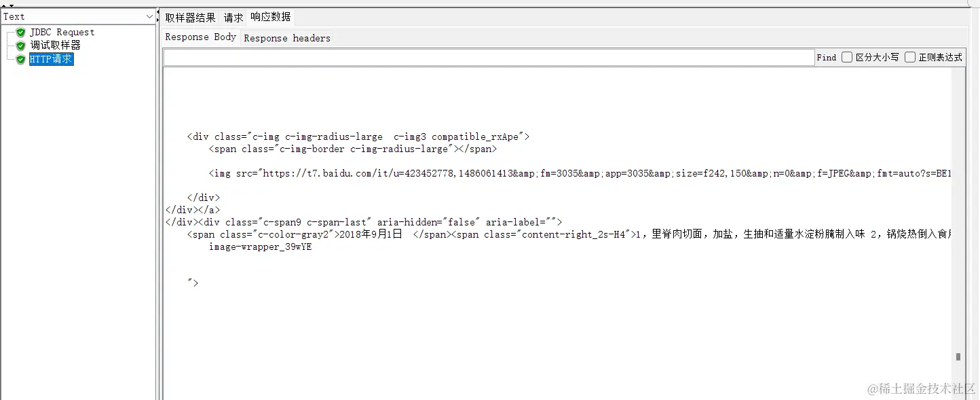Click the response body vertical scrollbar thumb

[958, 357]
